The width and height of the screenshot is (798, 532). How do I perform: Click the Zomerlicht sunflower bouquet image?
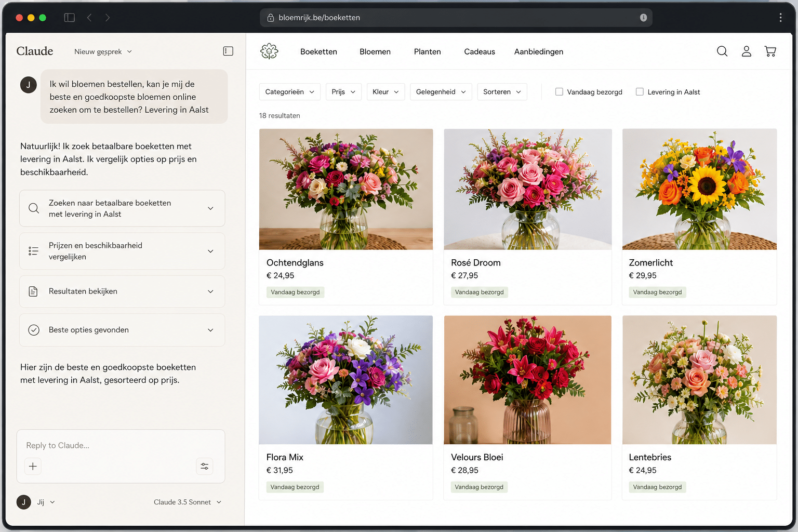(x=699, y=189)
